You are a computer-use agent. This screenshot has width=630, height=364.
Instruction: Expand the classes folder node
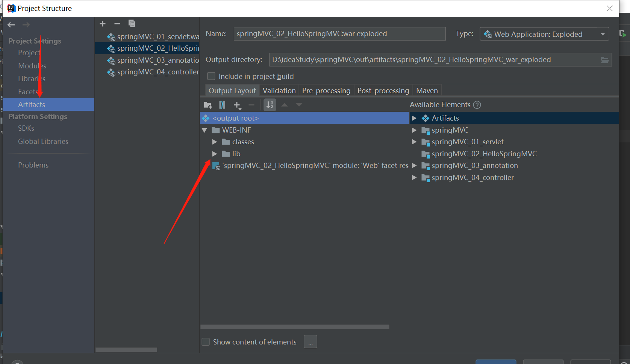tap(215, 142)
